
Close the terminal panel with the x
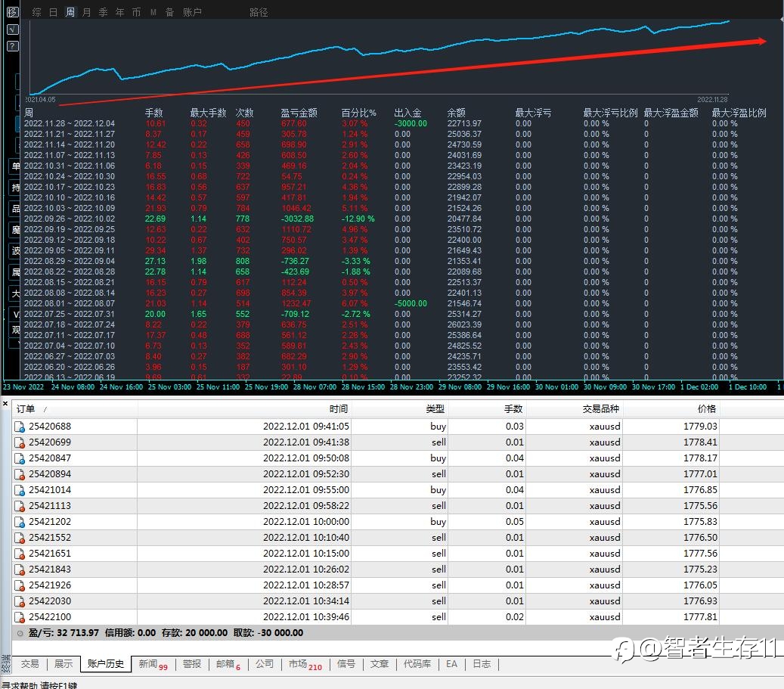point(5,404)
